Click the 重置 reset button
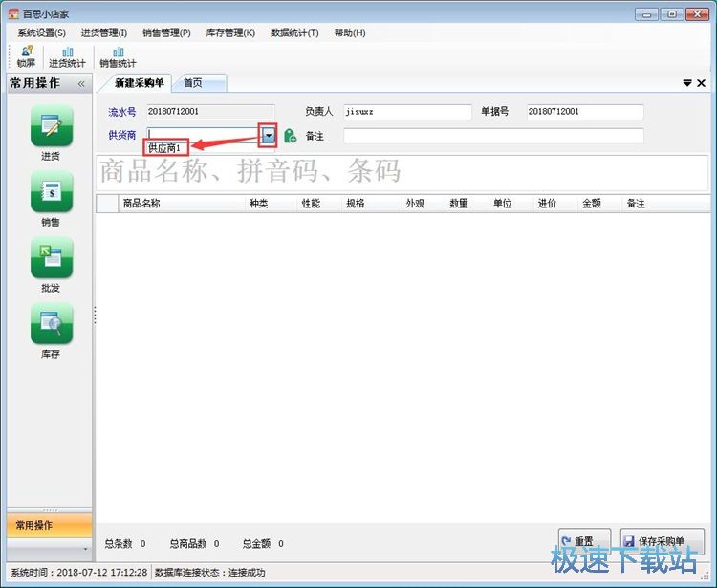 tap(584, 541)
